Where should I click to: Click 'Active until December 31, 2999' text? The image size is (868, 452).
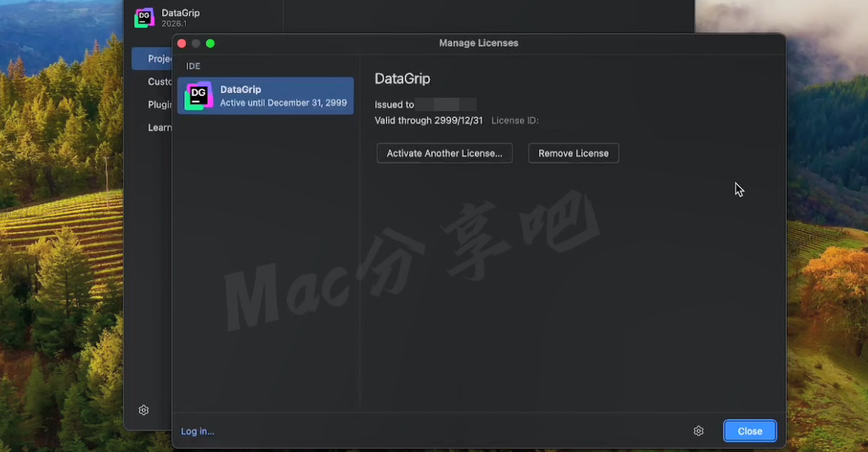(284, 103)
